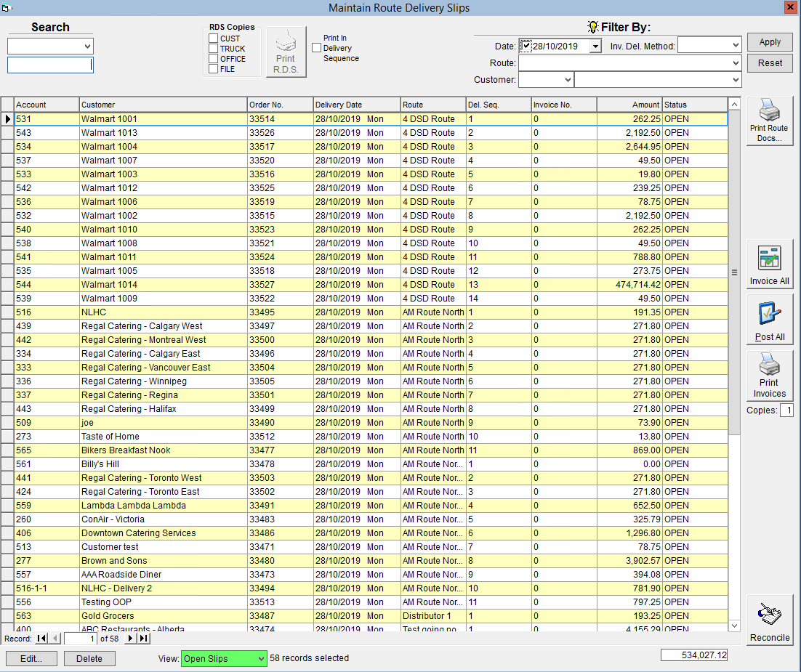
Task: Enable the OFFICE copies checkbox
Action: click(x=214, y=59)
